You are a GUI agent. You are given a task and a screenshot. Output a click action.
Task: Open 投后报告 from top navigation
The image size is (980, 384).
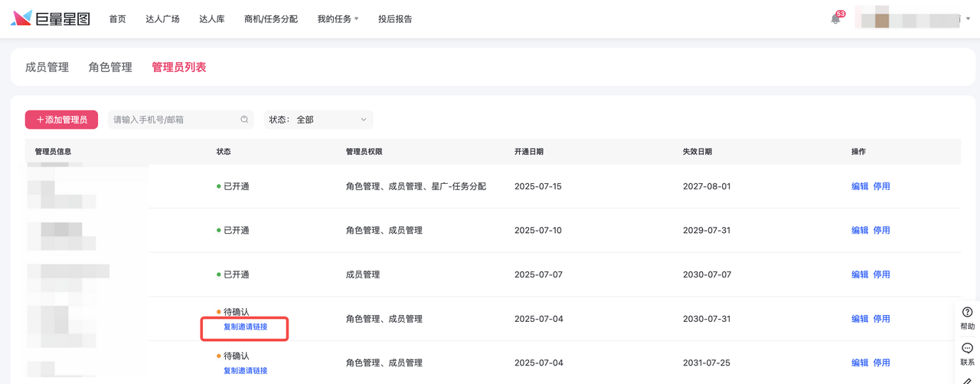(x=395, y=19)
